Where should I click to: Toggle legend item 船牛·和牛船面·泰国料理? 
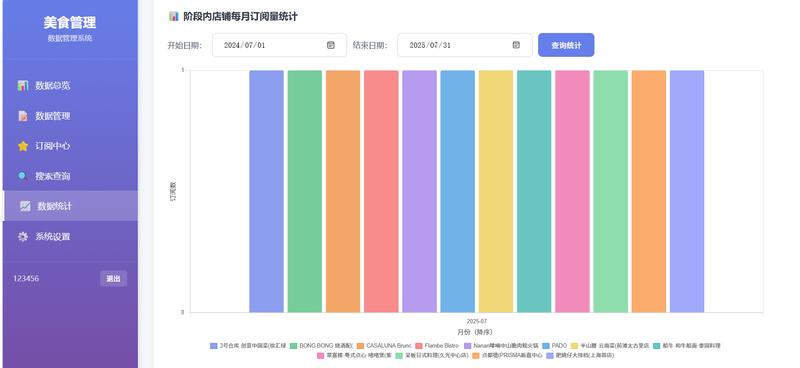pos(686,346)
